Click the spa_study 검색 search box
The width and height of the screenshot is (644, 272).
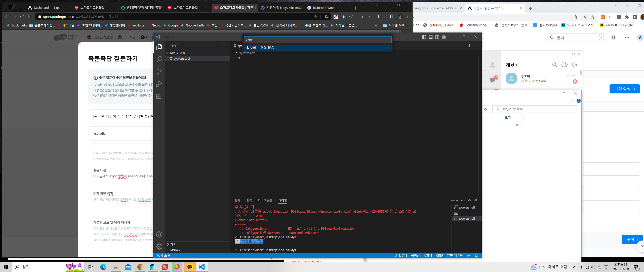[x=535, y=109]
